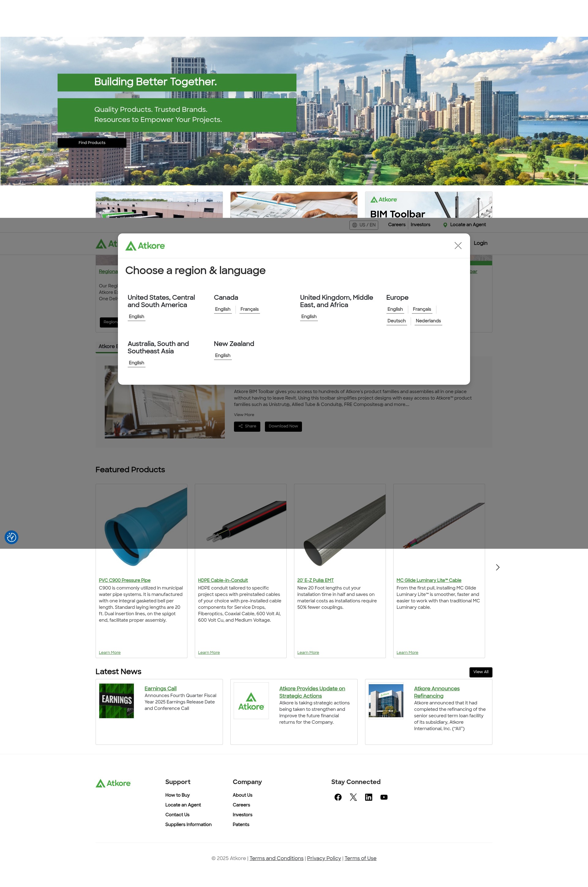
Task: Click Learn More for PVC C900 Pipe
Action: pyautogui.click(x=110, y=653)
